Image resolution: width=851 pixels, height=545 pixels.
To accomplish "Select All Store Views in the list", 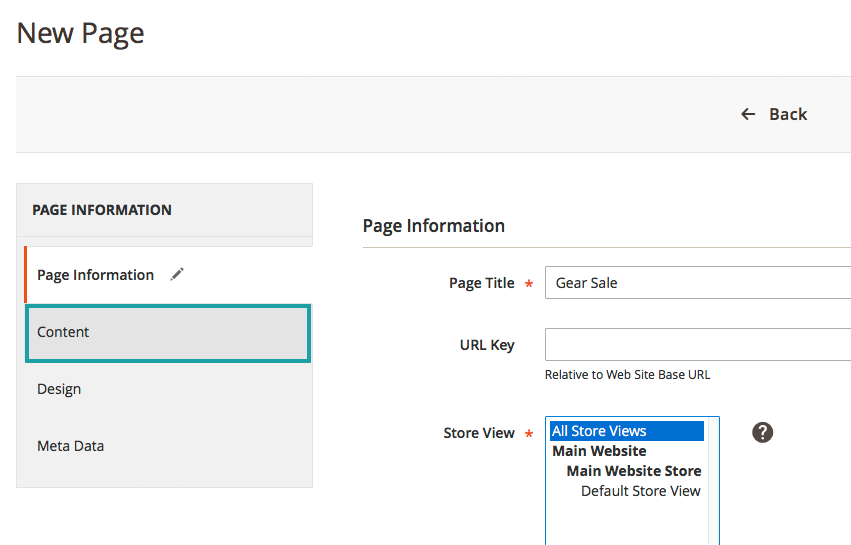I will (627, 431).
